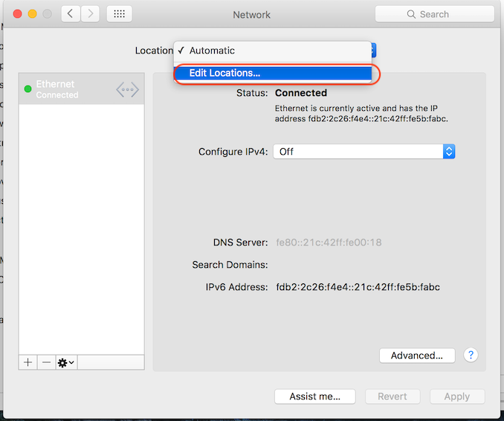This screenshot has height=421, width=504.
Task: Click the Network window title
Action: pos(252,14)
